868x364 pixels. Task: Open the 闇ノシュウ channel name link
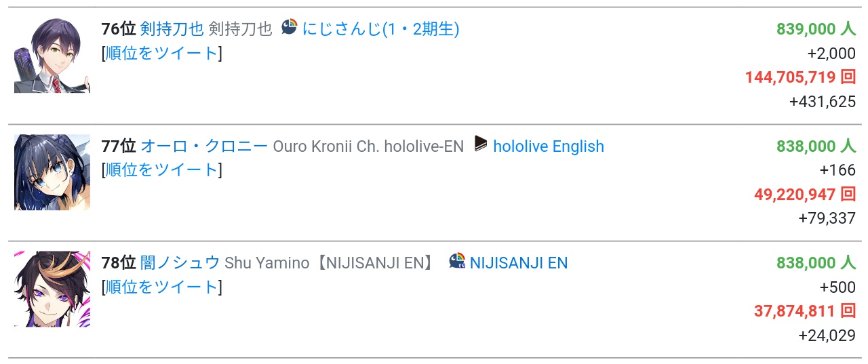(x=180, y=263)
